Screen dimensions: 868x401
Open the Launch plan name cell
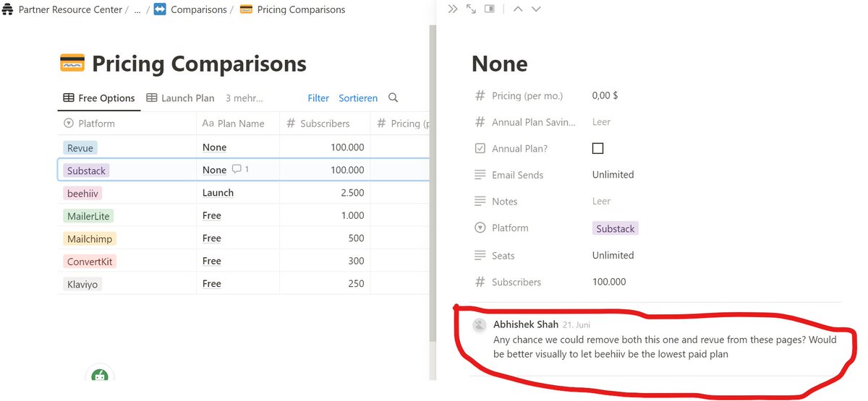click(238, 193)
